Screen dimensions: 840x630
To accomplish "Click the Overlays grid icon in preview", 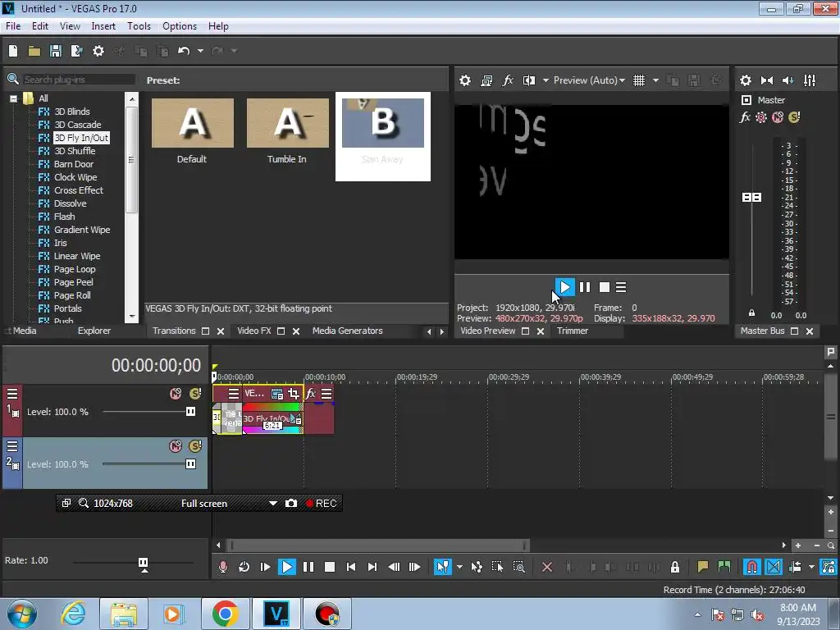I will (638, 80).
